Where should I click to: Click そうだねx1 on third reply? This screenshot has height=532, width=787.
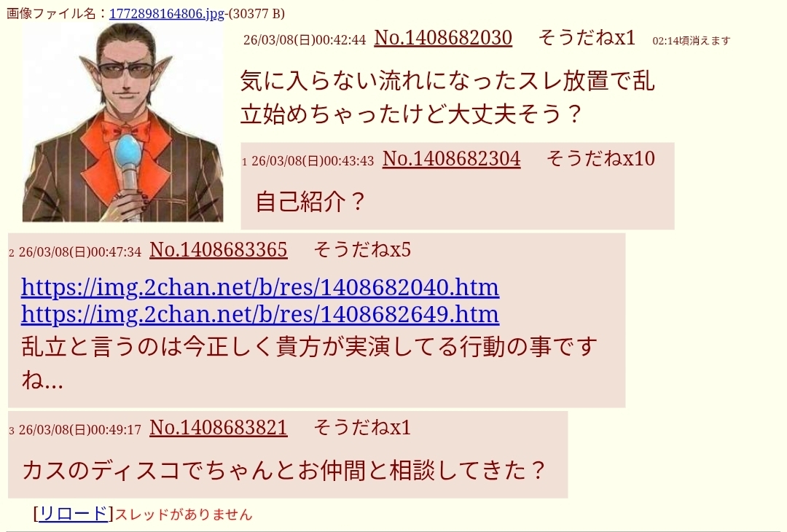tap(362, 428)
